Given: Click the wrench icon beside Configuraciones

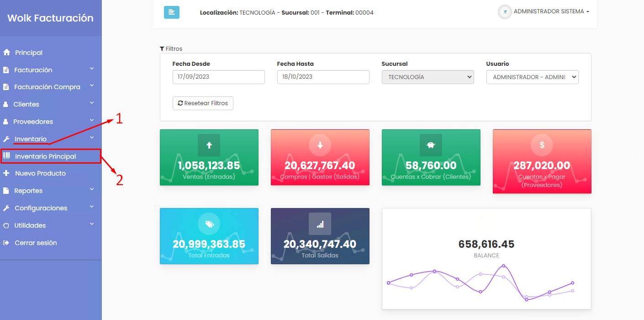Looking at the screenshot, I should (x=6, y=208).
